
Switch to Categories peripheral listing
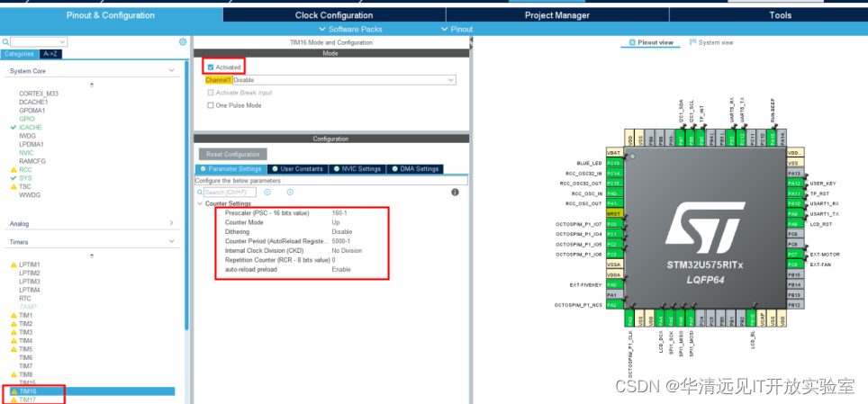[x=20, y=54]
